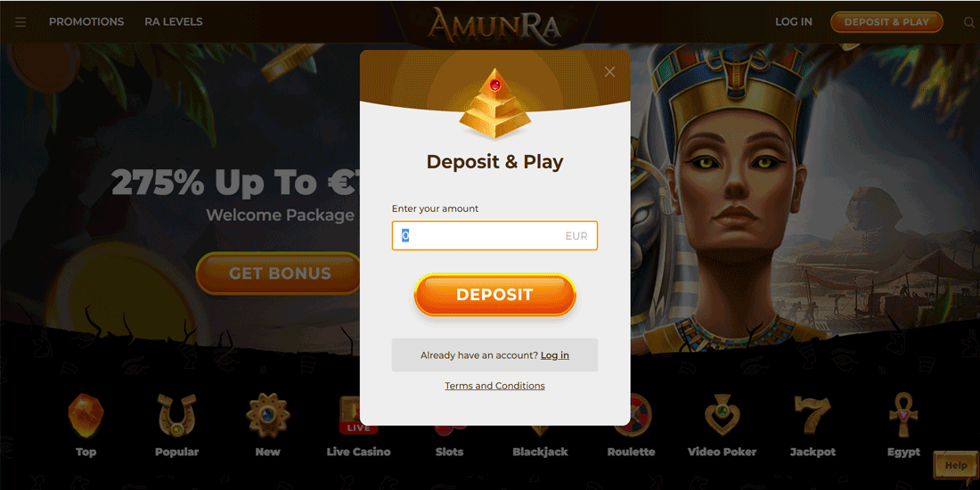
Task: Open Terms and Conditions link
Action: tap(494, 386)
